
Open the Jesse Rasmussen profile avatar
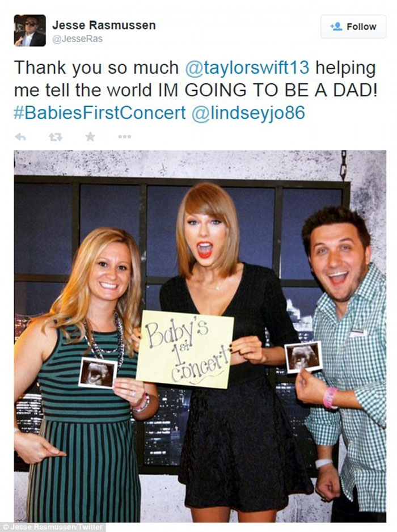point(29,31)
